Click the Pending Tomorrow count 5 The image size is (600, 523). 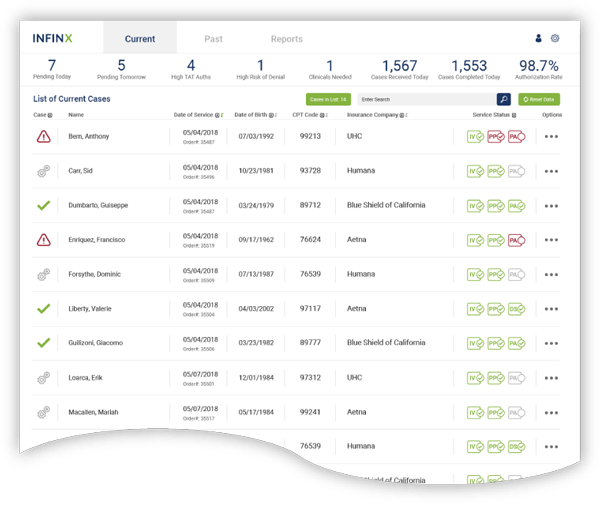coord(121,66)
